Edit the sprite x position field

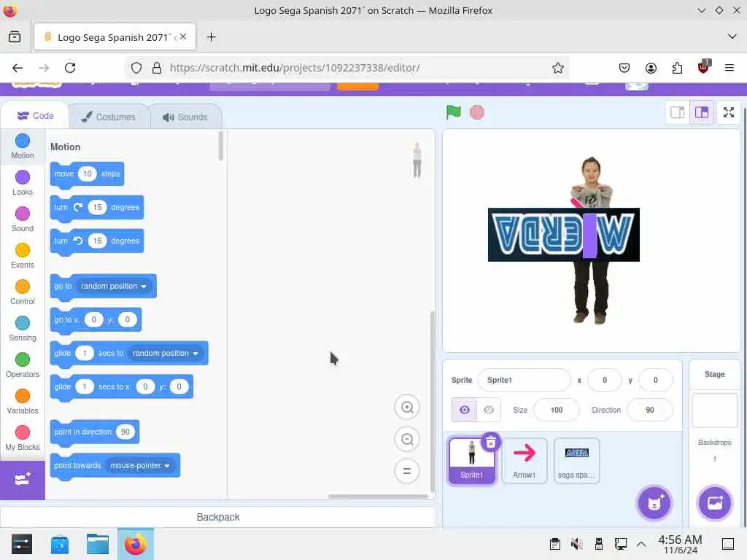pos(605,380)
